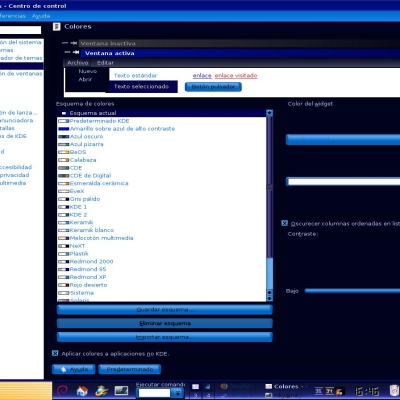
Task: Select the Redmond XP color scheme
Action: tap(162, 277)
